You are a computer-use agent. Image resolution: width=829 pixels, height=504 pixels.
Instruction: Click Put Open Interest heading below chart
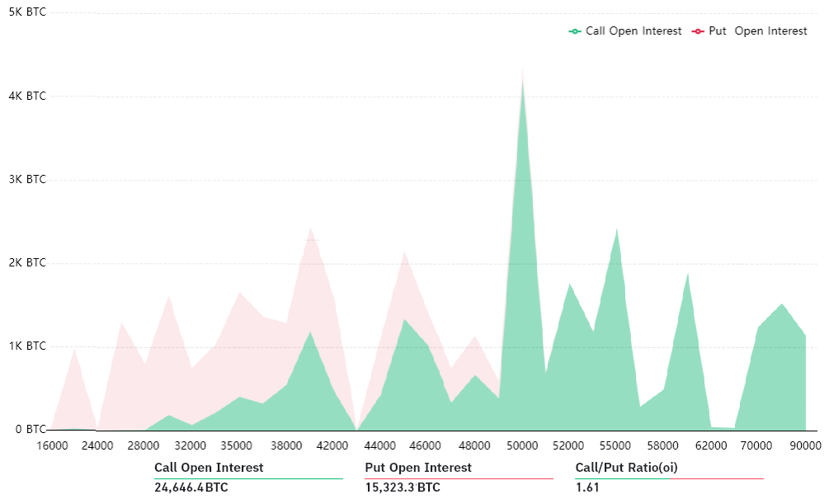pos(418,468)
